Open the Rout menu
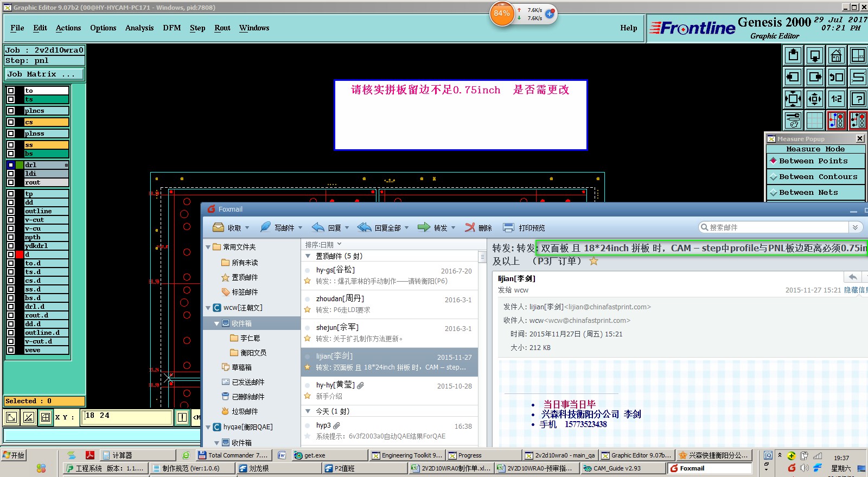 click(222, 28)
